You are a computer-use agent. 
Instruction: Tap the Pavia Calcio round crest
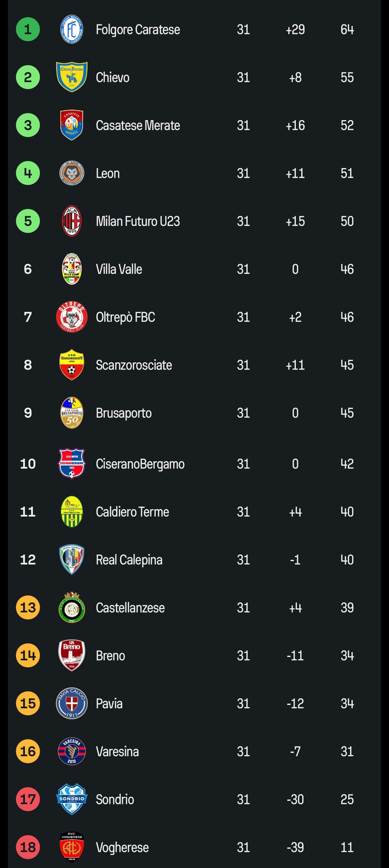pos(72,703)
